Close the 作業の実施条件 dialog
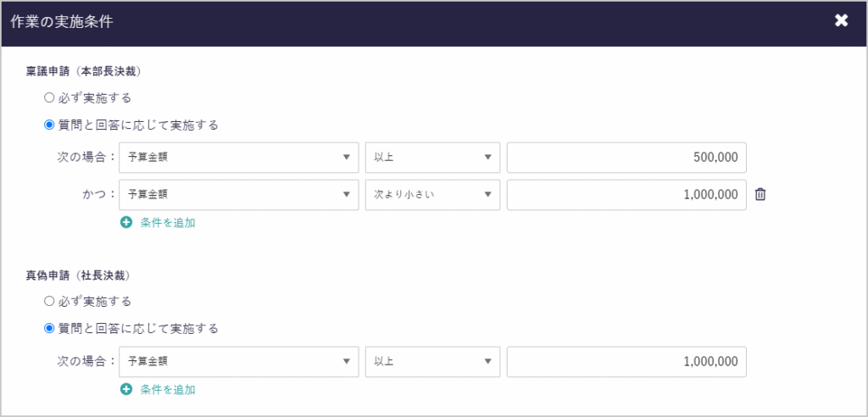The height and width of the screenshot is (417, 868). coord(841,21)
